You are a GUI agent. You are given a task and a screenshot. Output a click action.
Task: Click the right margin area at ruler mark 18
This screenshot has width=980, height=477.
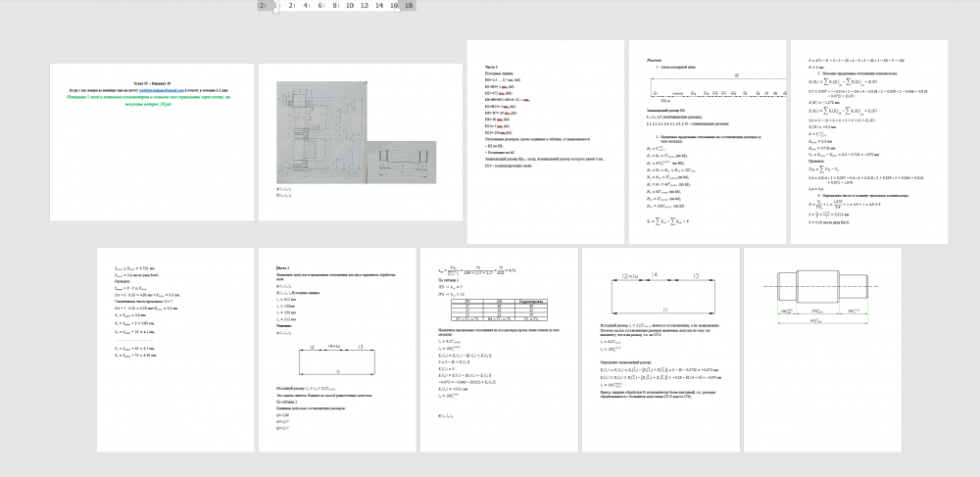(408, 6)
